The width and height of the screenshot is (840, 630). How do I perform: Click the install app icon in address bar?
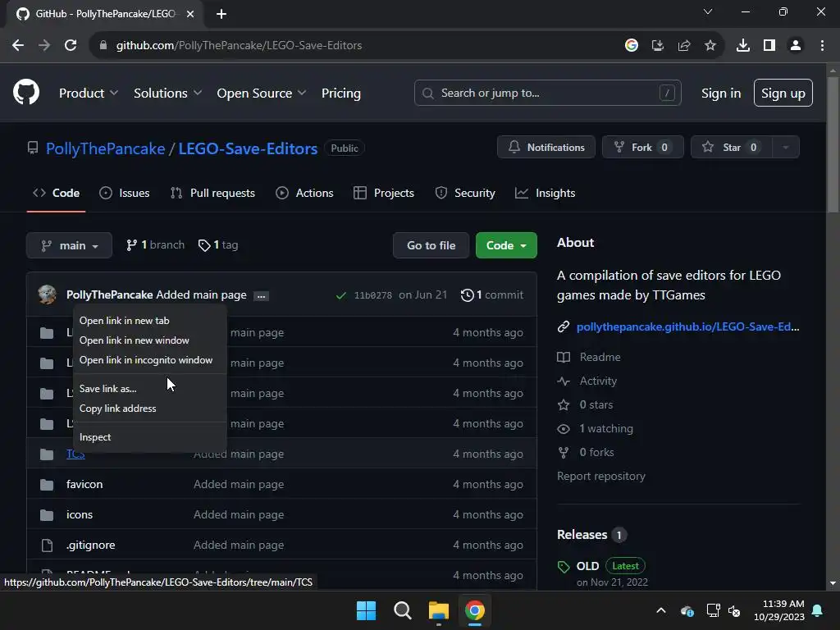point(658,46)
